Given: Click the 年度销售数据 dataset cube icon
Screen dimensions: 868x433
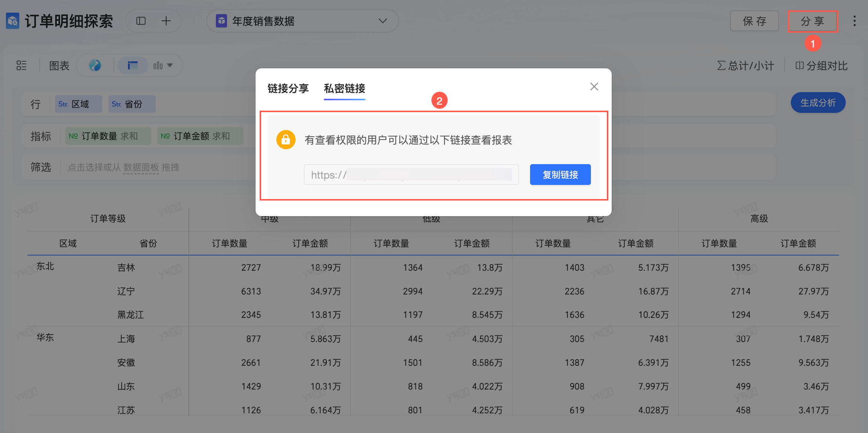Looking at the screenshot, I should point(221,21).
